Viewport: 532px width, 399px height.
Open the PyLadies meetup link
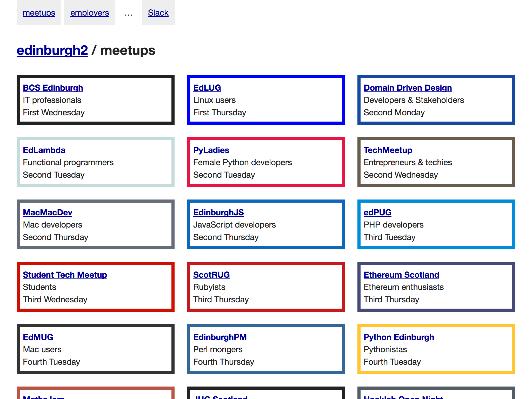coord(211,150)
